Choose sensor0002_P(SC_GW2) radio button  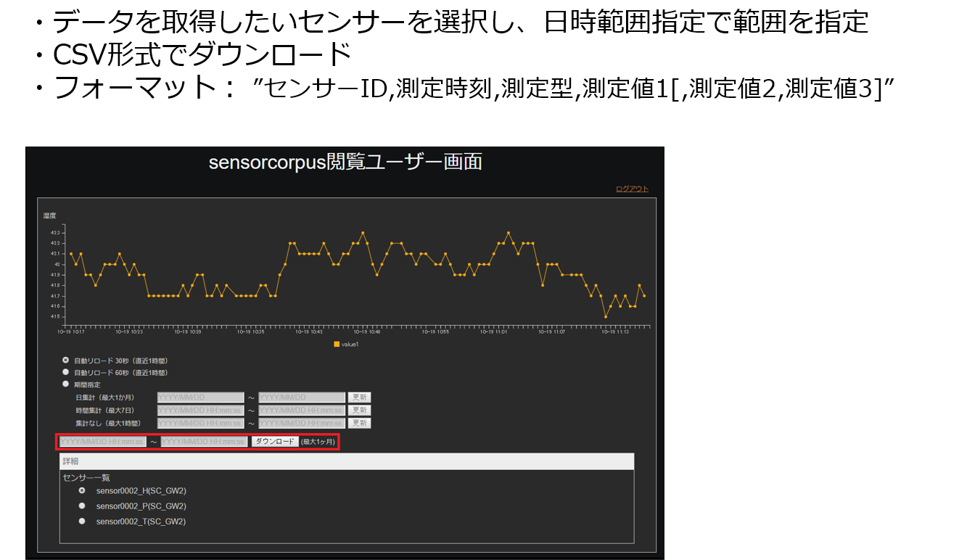pyautogui.click(x=82, y=506)
